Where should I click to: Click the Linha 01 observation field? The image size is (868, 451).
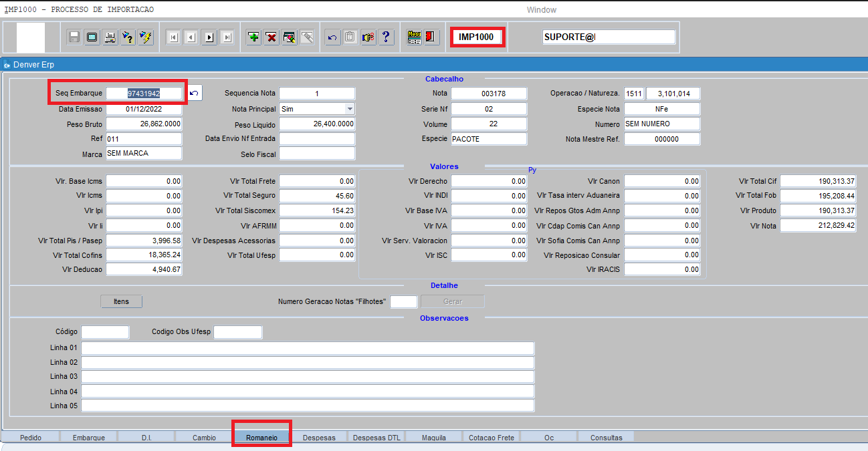coord(308,348)
